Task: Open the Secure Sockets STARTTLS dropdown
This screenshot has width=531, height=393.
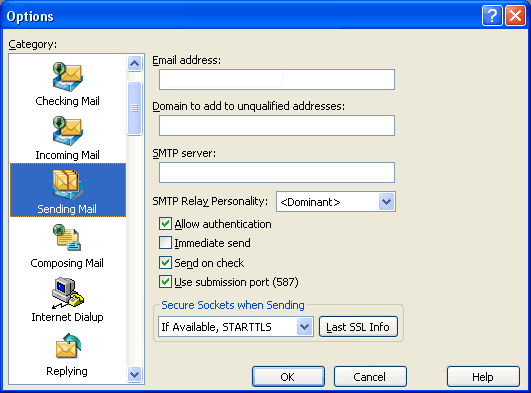Action: point(304,327)
